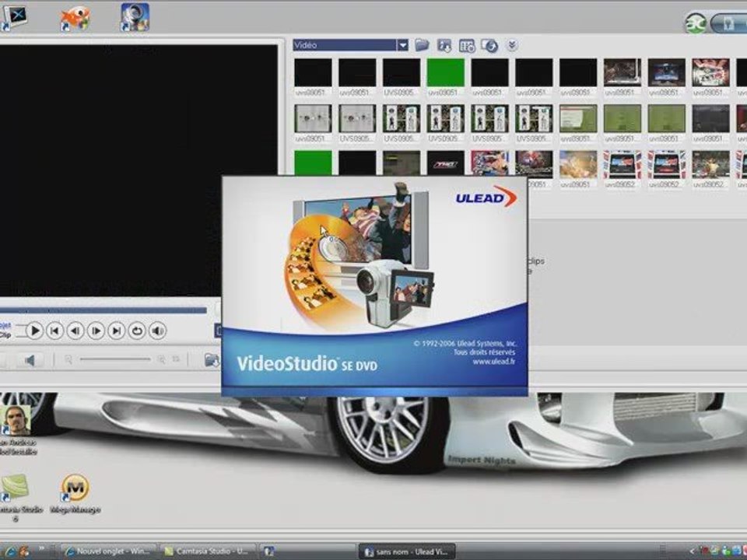The height and width of the screenshot is (560, 747).
Task: Click the green 3C icon at top-right
Action: [x=695, y=23]
